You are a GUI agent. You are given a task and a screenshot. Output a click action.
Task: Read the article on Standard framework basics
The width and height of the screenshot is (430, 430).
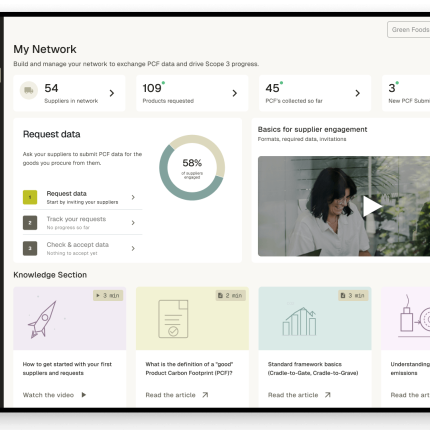pos(293,395)
